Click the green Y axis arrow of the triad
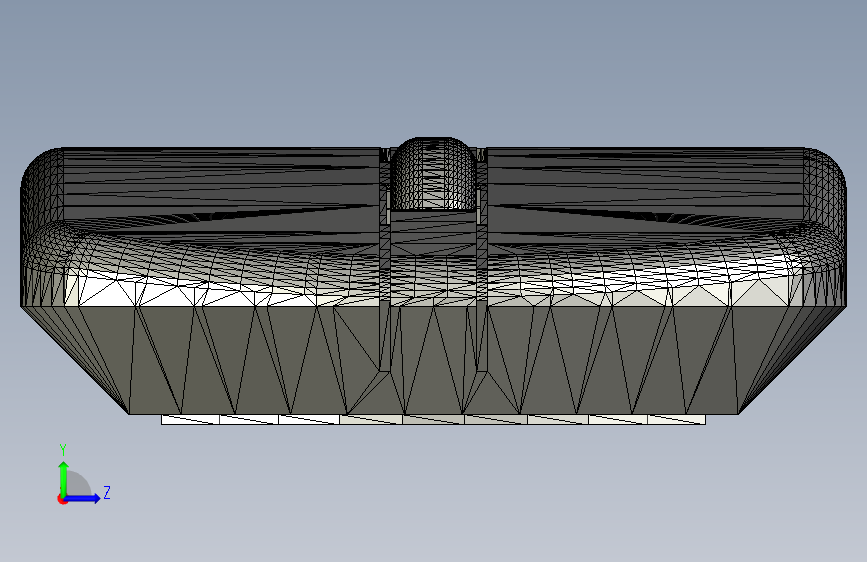Screen dimensions: 867x562 point(64,479)
